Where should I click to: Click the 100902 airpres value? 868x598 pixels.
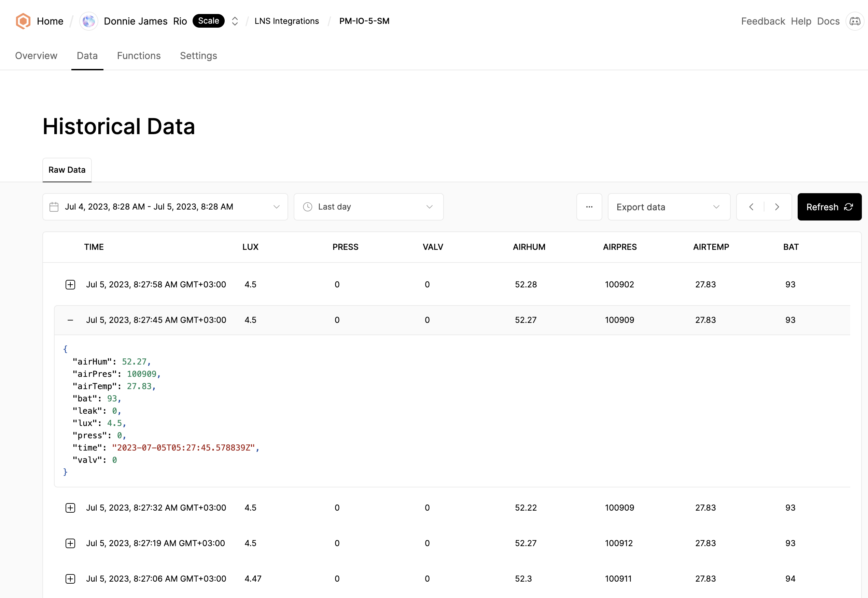click(619, 284)
